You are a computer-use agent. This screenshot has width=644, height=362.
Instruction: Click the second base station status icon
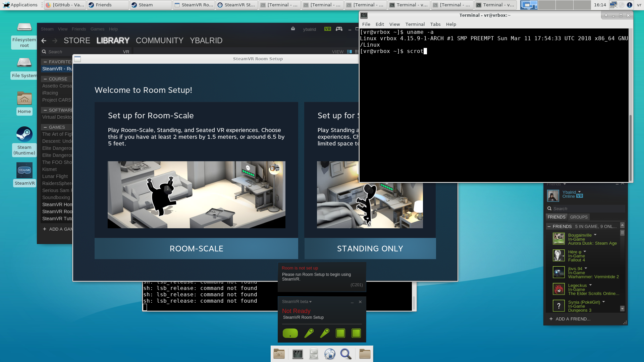[356, 333]
